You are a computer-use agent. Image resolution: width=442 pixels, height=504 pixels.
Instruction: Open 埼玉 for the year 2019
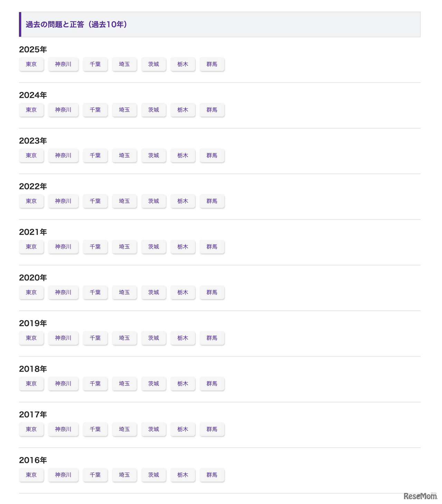point(124,338)
